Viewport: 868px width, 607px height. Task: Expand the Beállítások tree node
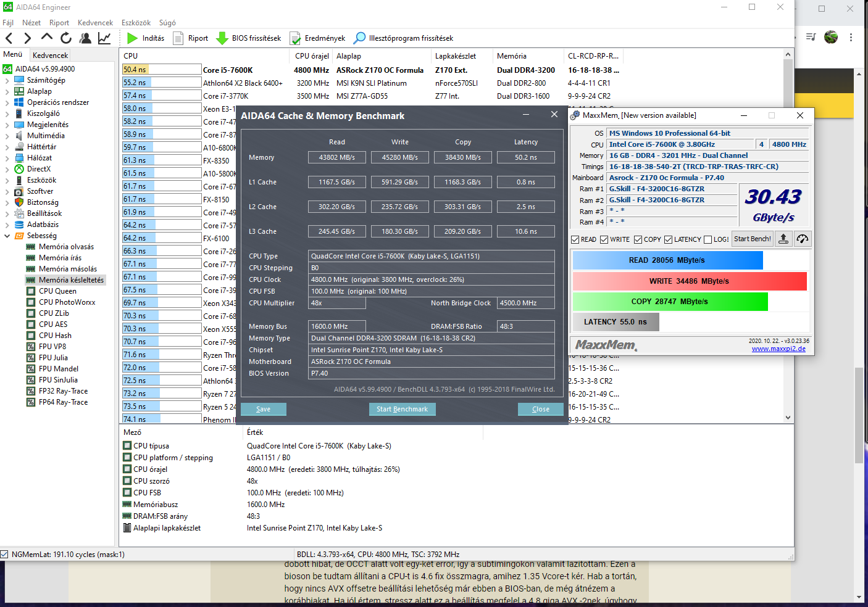click(x=7, y=213)
